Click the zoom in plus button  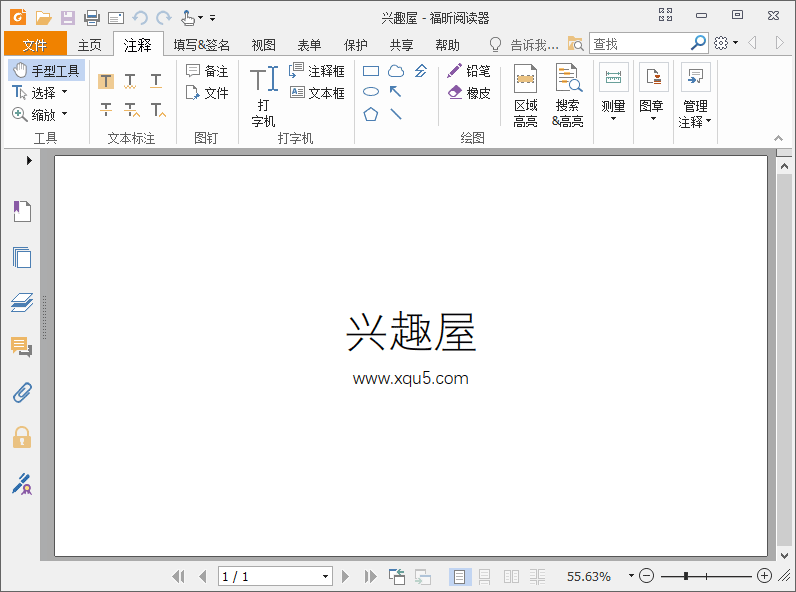764,576
